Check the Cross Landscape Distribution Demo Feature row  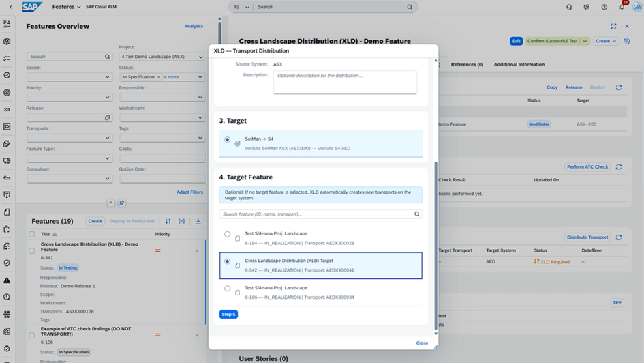[31, 251]
